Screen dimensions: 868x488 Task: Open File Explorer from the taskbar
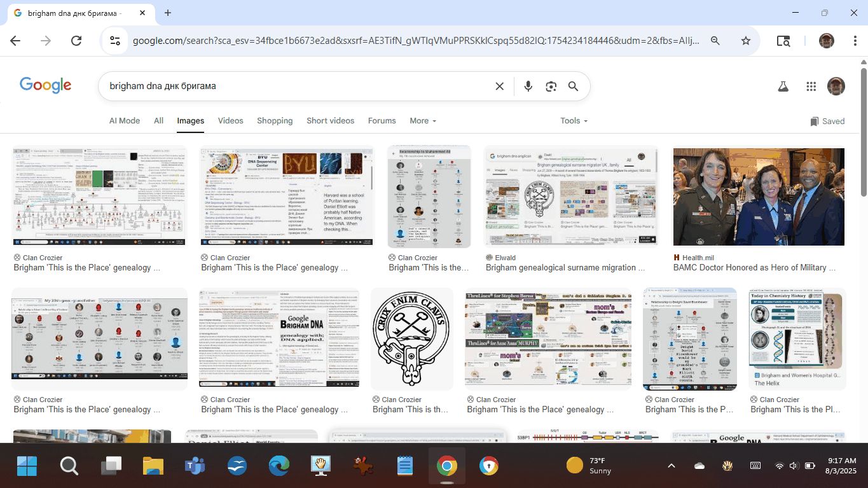pyautogui.click(x=153, y=466)
